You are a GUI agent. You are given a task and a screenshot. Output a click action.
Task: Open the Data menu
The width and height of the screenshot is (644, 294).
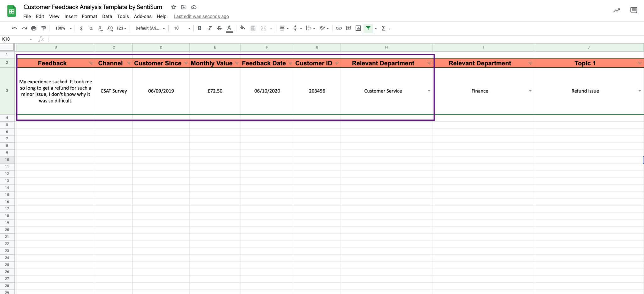pos(107,16)
